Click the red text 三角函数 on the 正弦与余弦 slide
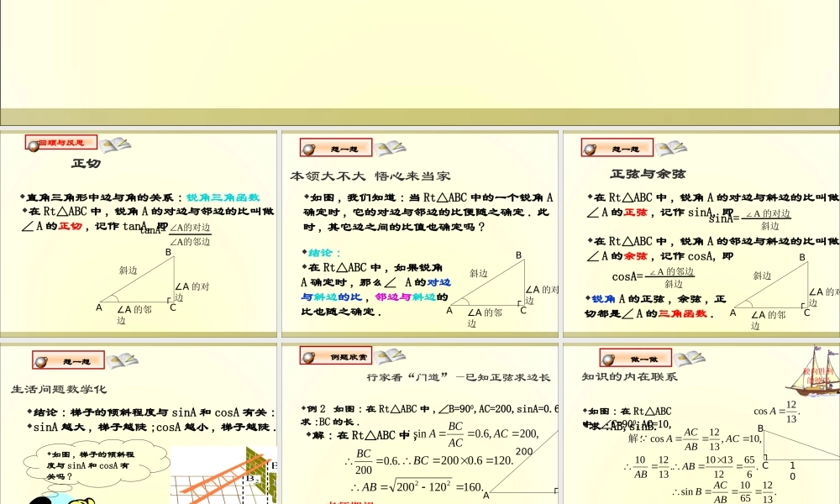Image resolution: width=840 pixels, height=504 pixels. tap(683, 314)
